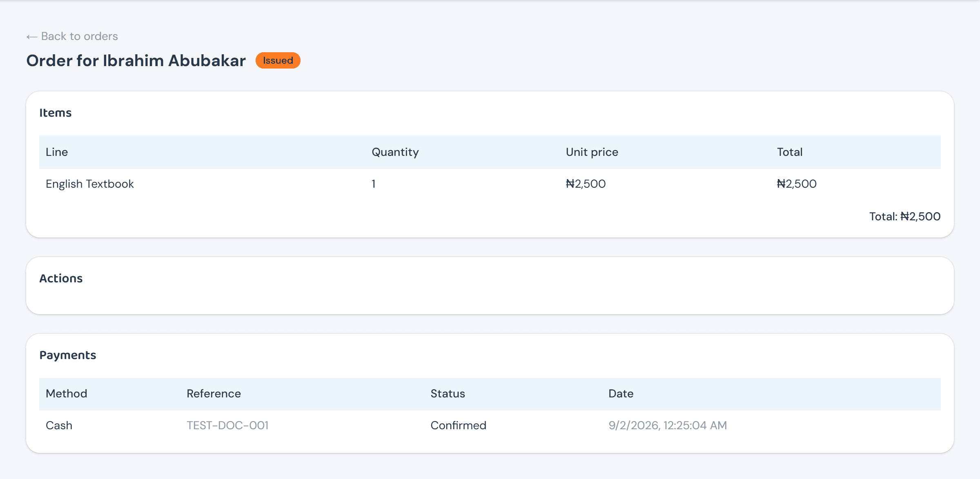Click the 'Confirmed' payment status
This screenshot has width=980, height=479.
(458, 425)
